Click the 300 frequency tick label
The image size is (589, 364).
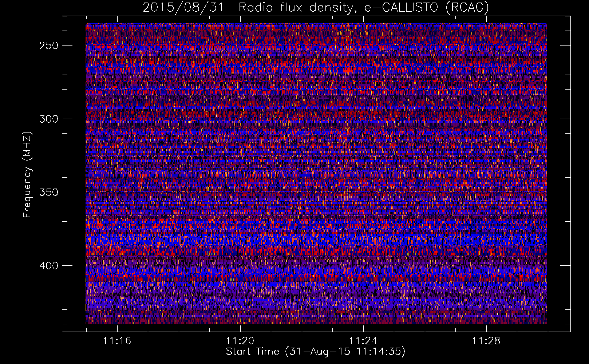point(49,119)
